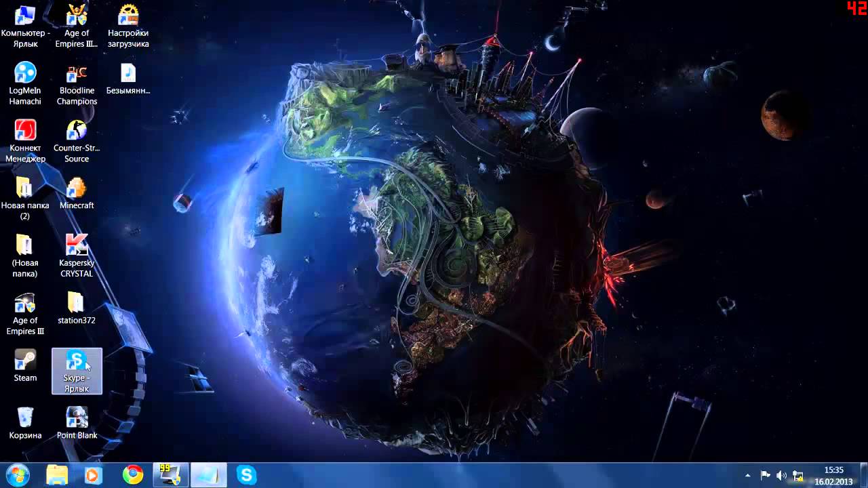Switch to the taskbar app showing 99
This screenshot has width=868, height=488.
[170, 475]
